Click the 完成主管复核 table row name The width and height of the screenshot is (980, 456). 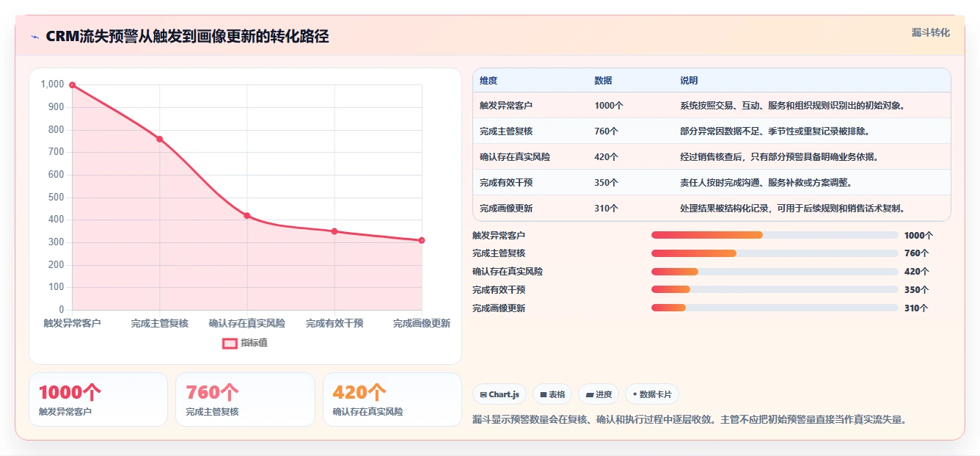(x=506, y=131)
